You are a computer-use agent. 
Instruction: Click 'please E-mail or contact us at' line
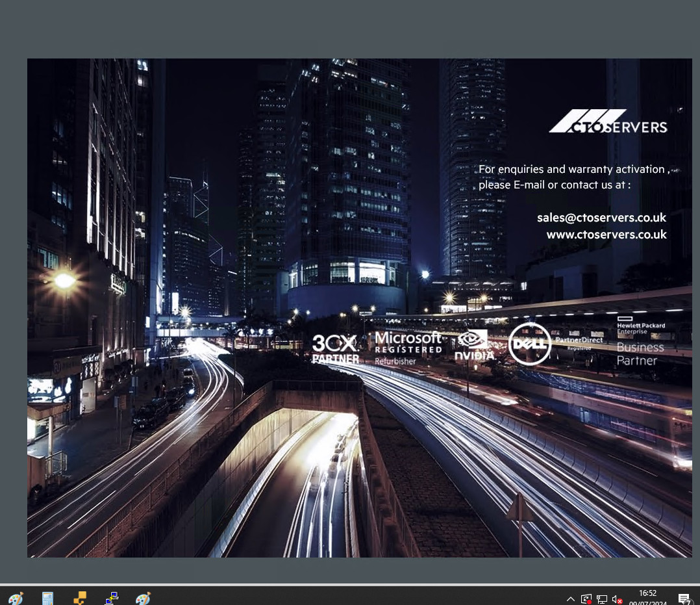(x=555, y=185)
